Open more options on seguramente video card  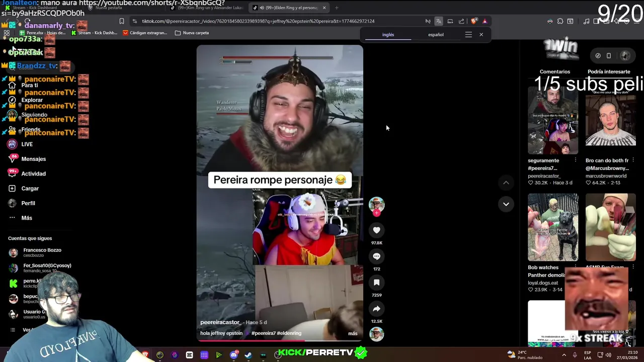click(x=576, y=160)
